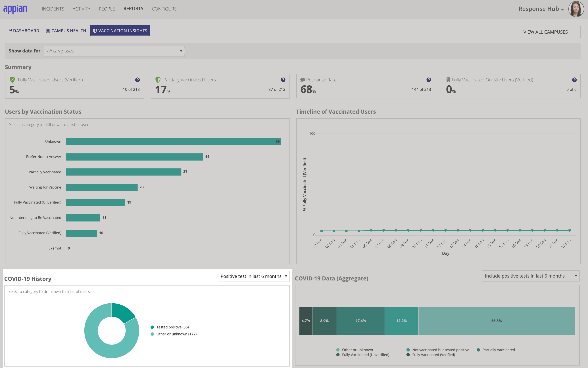Click the 22 Dec timeline data point
588x368 pixels.
pyautogui.click(x=570, y=230)
